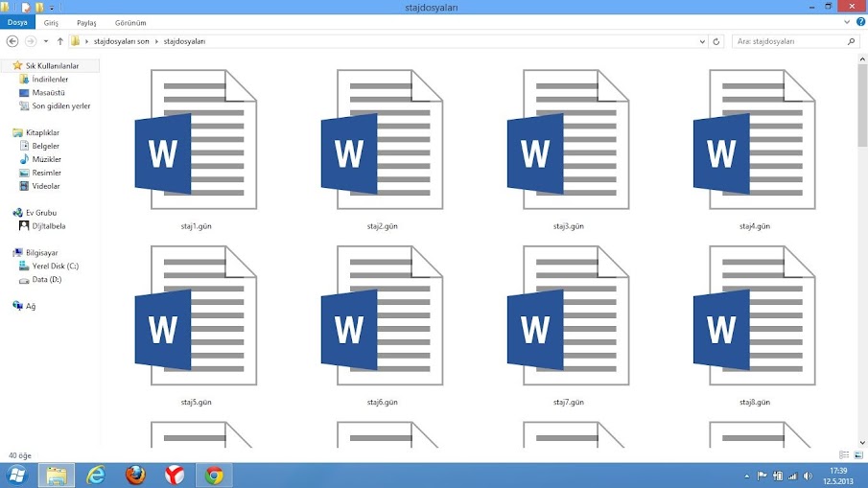Switch to large icons view in status bar
Image resolution: width=868 pixels, height=488 pixels.
(x=858, y=454)
